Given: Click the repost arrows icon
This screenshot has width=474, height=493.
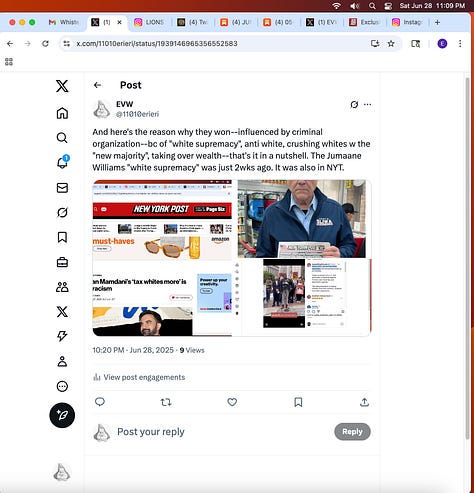Looking at the screenshot, I should click(166, 402).
